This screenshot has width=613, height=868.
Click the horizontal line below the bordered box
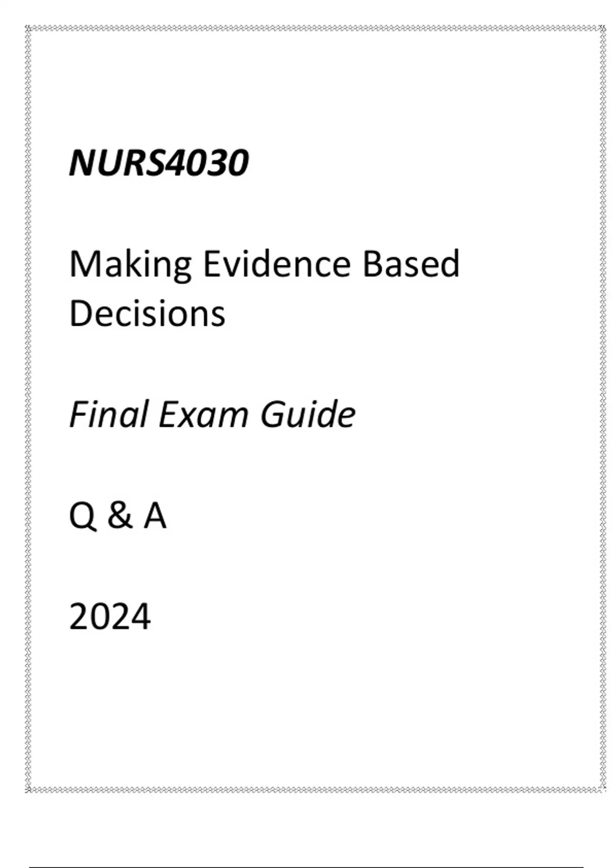[x=306, y=866]
